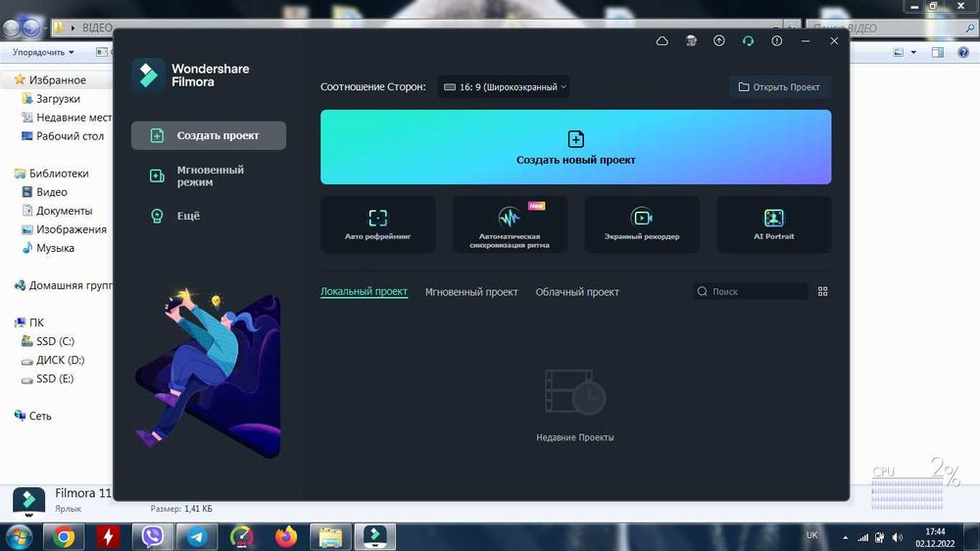The width and height of the screenshot is (980, 551).
Task: Open volume speaker icon in system tray
Action: (x=898, y=538)
